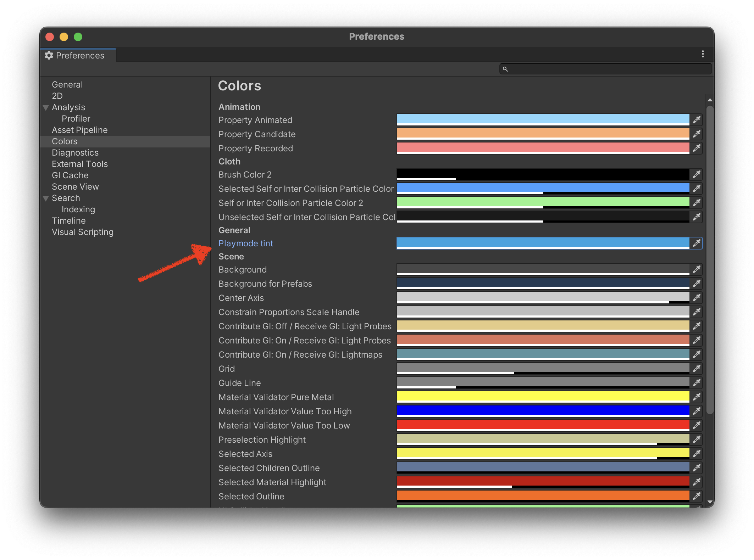Open the eyedropper for Material Validator Pure Metal

pyautogui.click(x=696, y=397)
